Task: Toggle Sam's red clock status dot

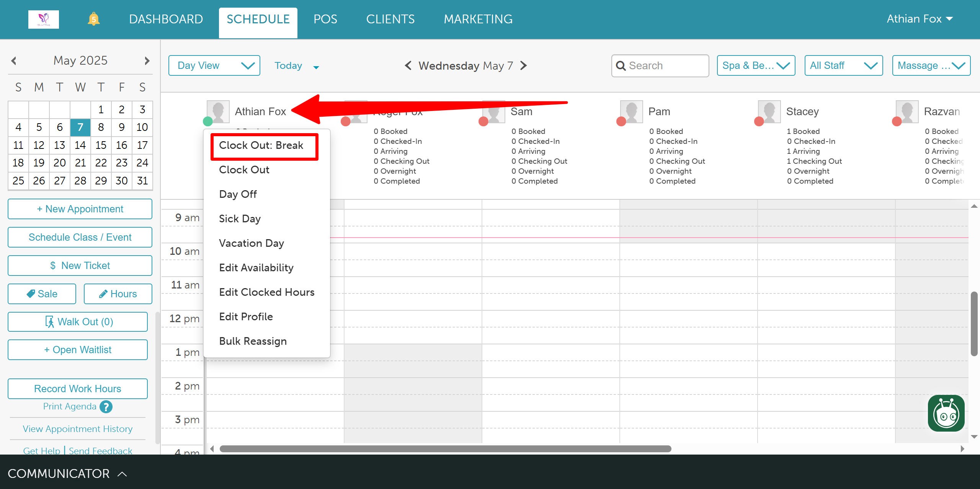Action: (483, 122)
